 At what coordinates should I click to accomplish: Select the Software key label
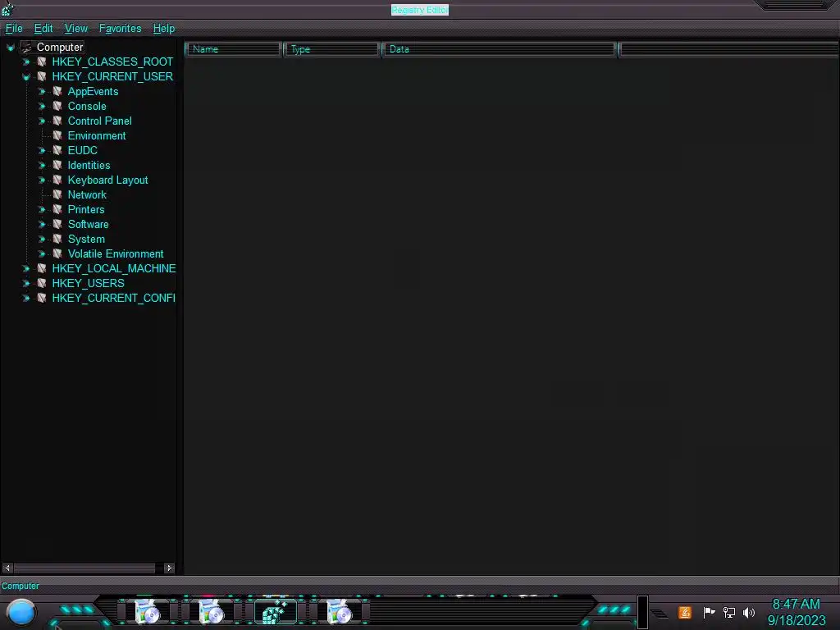[x=88, y=224]
